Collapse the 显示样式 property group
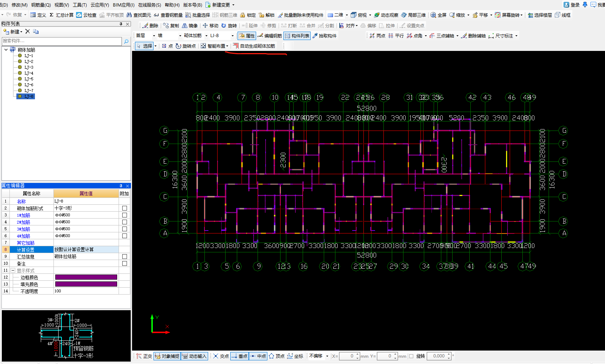Image resolution: width=605 pixels, height=364 pixels. 13,271
